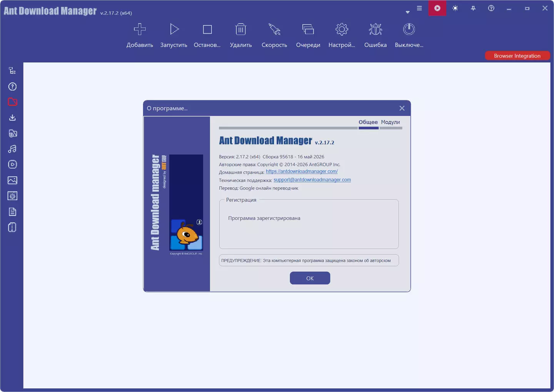Select the download tray icon in sidebar

[x=12, y=118]
